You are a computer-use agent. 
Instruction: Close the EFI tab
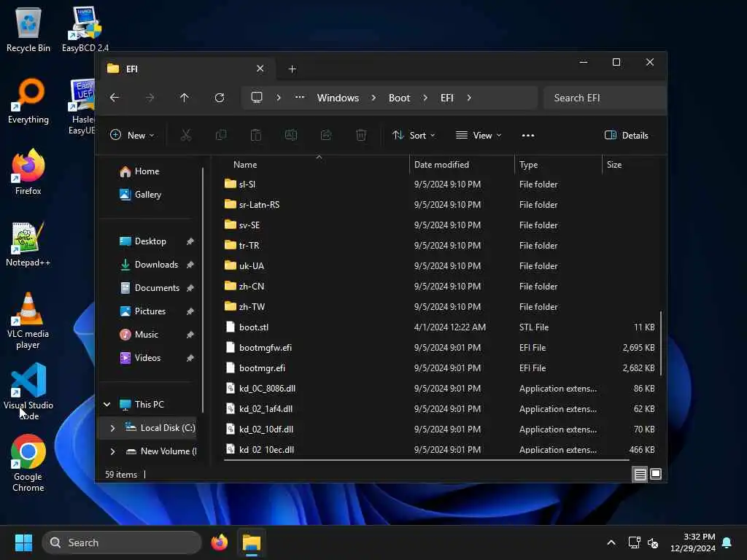pyautogui.click(x=260, y=69)
